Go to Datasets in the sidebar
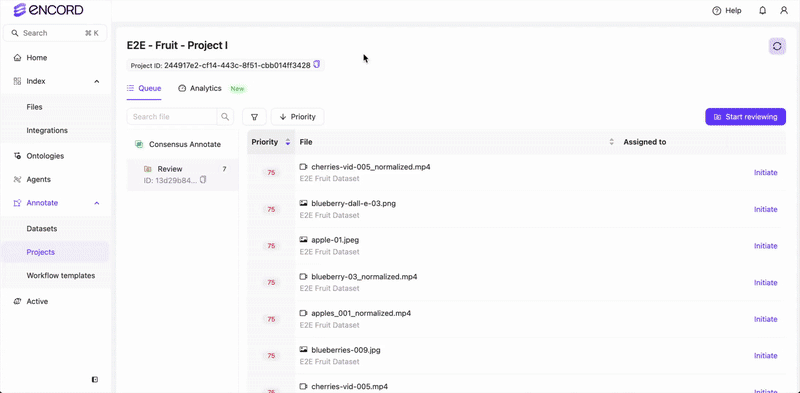 point(42,228)
